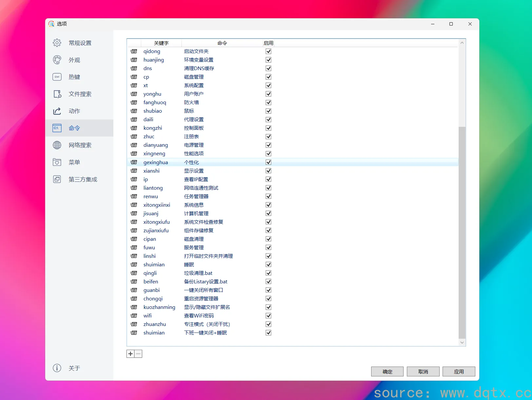Click the share arrow icon for 动作
Image resolution: width=532 pixels, height=400 pixels.
coord(57,111)
